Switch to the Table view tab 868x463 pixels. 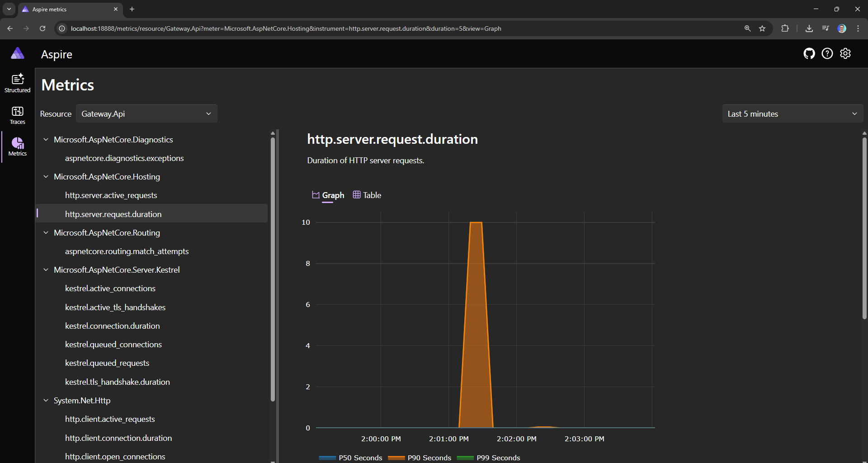[367, 195]
